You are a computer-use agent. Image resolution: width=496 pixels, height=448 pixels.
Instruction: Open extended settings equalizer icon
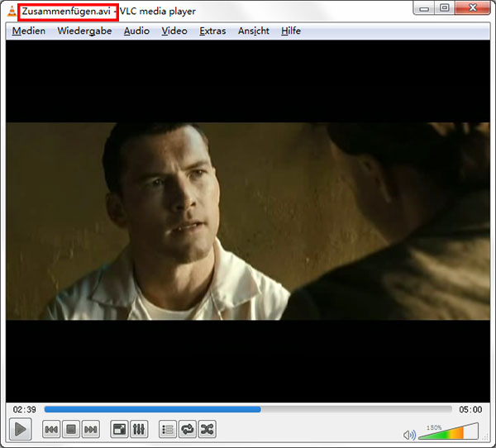point(139,429)
